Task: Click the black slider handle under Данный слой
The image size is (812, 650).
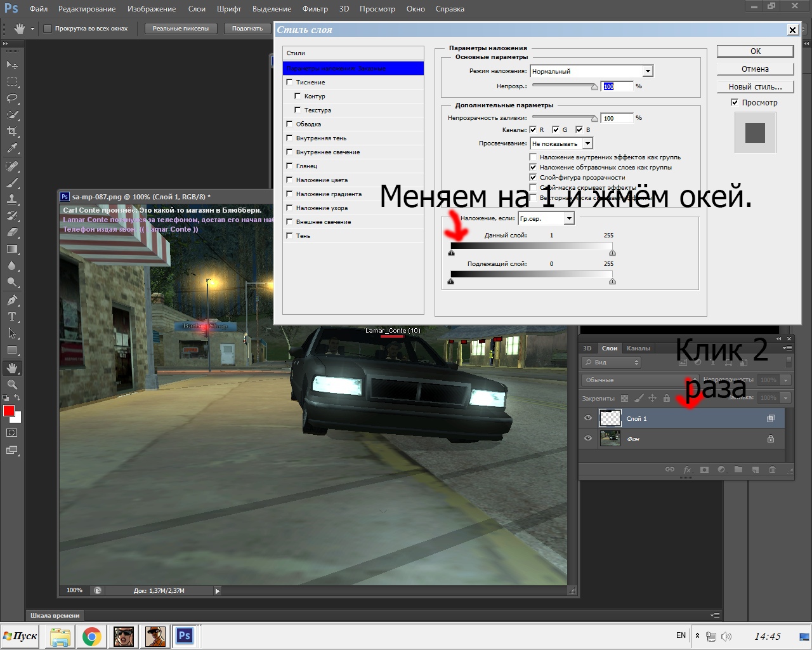Action: click(451, 253)
